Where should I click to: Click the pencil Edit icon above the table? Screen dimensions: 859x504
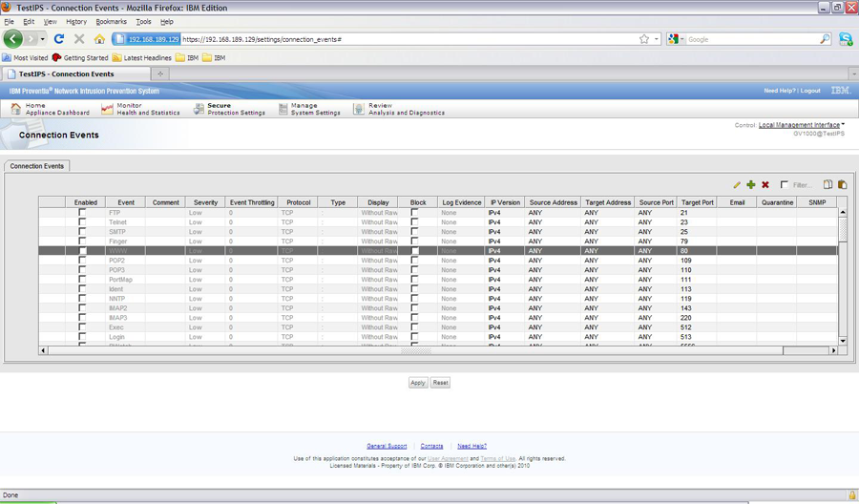[737, 185]
